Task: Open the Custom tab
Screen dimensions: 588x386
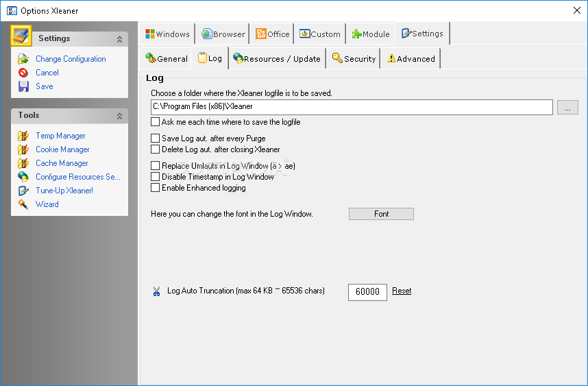Action: tap(320, 34)
